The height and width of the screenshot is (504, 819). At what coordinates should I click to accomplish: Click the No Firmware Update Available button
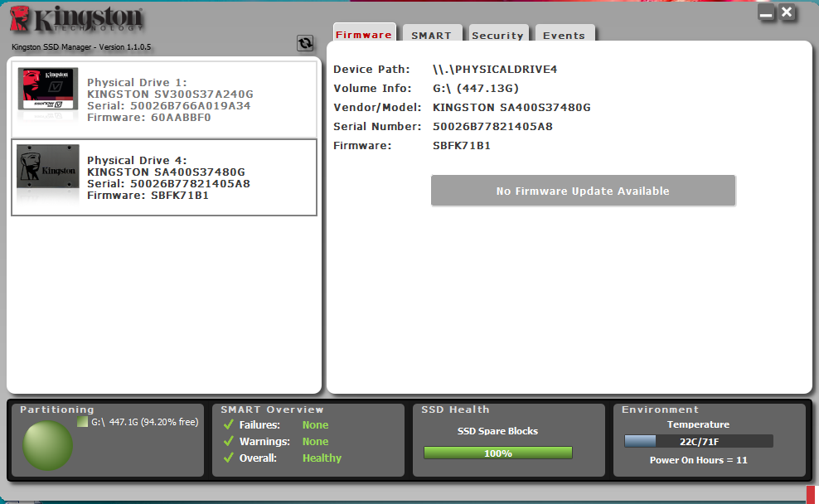[x=583, y=191]
